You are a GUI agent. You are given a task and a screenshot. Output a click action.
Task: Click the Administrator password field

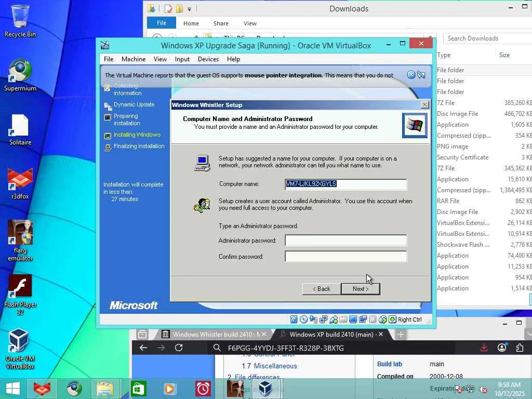click(x=345, y=240)
